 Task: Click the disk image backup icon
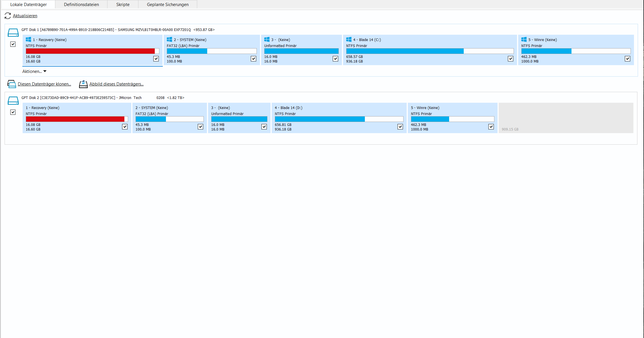tap(83, 84)
